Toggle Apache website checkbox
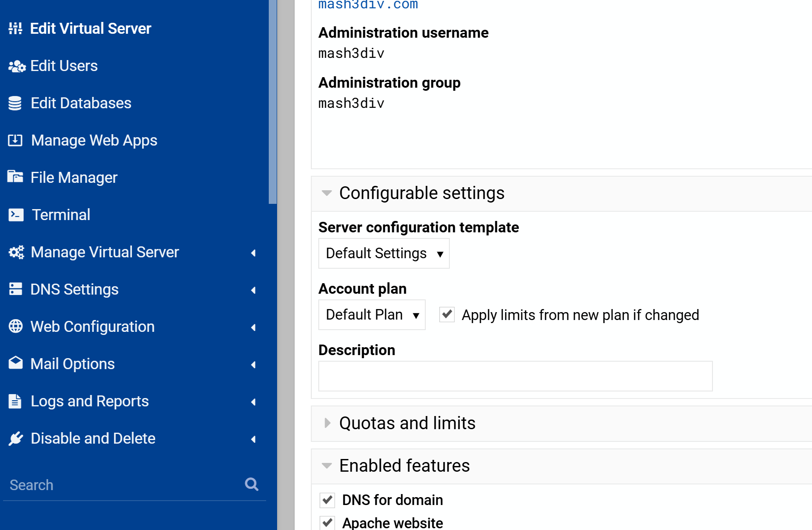The height and width of the screenshot is (530, 812). click(x=327, y=523)
